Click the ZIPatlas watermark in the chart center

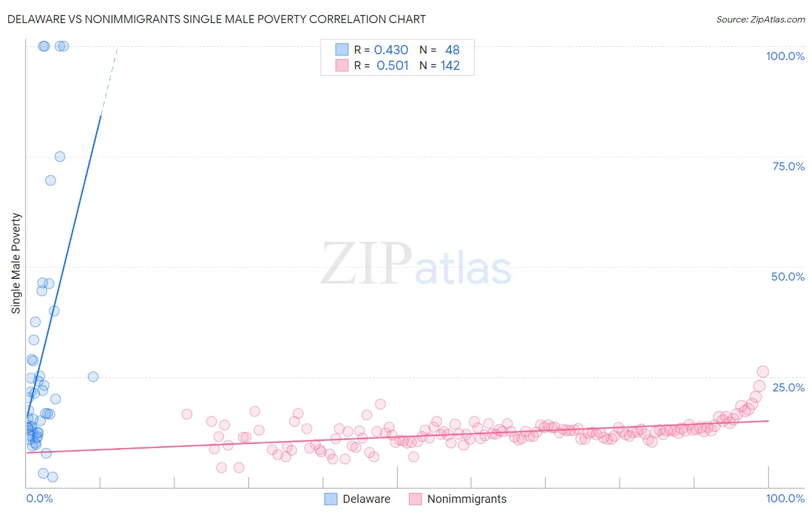click(x=416, y=264)
